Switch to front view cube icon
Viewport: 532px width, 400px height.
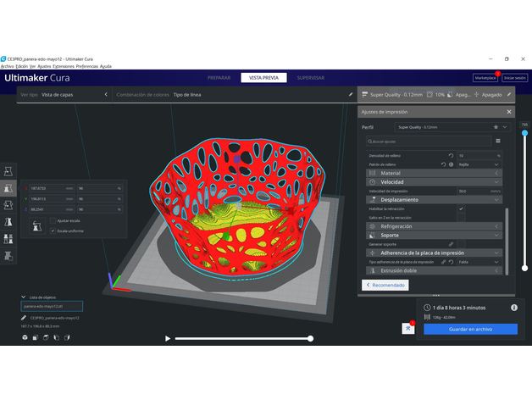36,337
